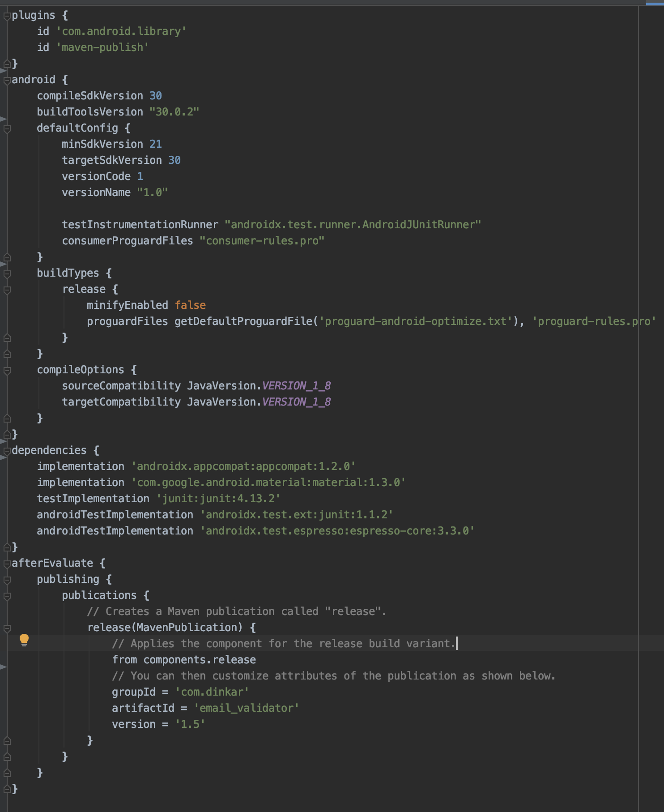This screenshot has height=812, width=664.
Task: Click the 'Creates a Maven publication' comment
Action: 237,611
